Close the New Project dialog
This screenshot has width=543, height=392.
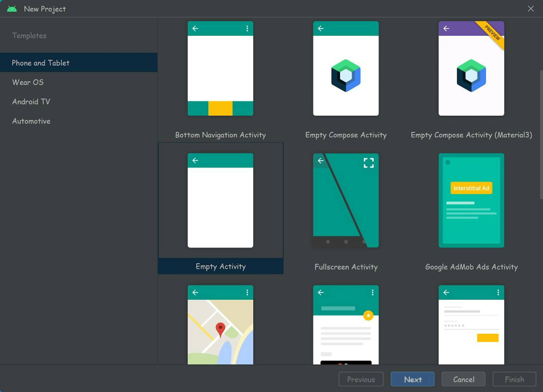point(531,9)
